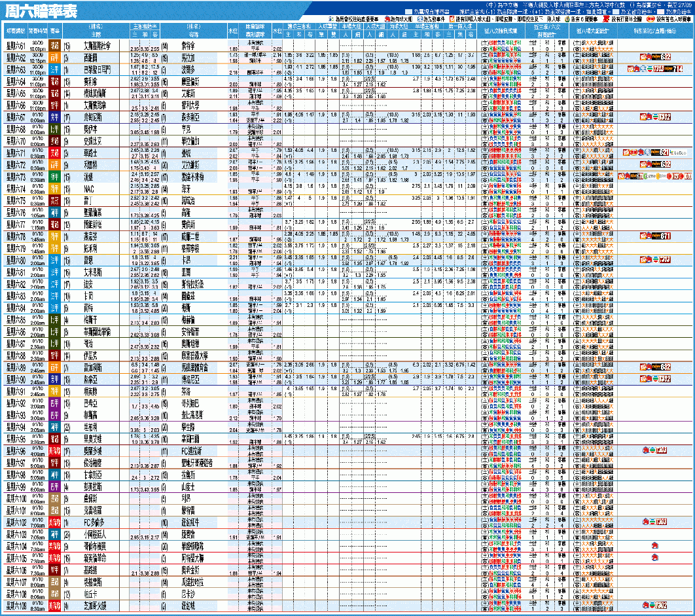Click the 為角球大細 legend icon
Viewport: 695px width, 616px height.
(x=387, y=20)
